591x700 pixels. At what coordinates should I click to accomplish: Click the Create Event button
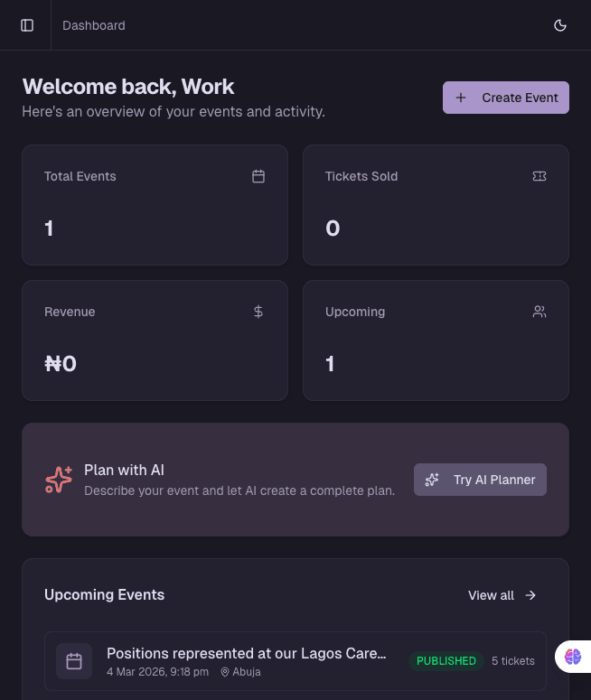tap(506, 98)
